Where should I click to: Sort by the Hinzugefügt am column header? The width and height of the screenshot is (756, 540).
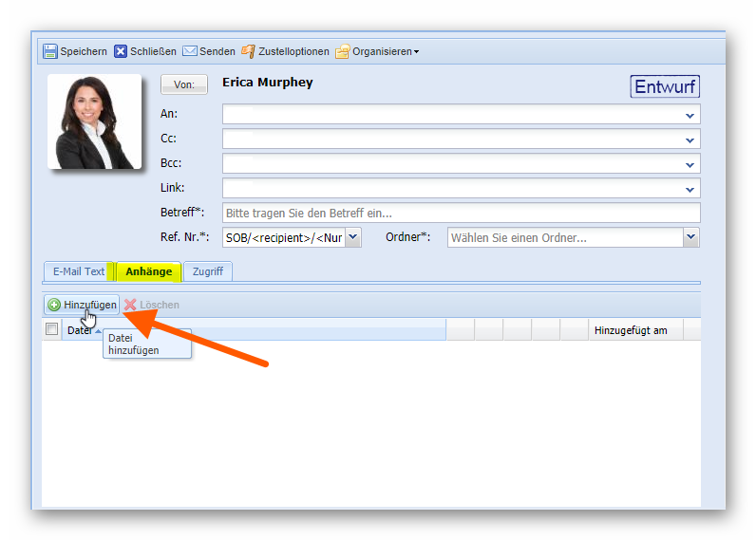pyautogui.click(x=631, y=330)
